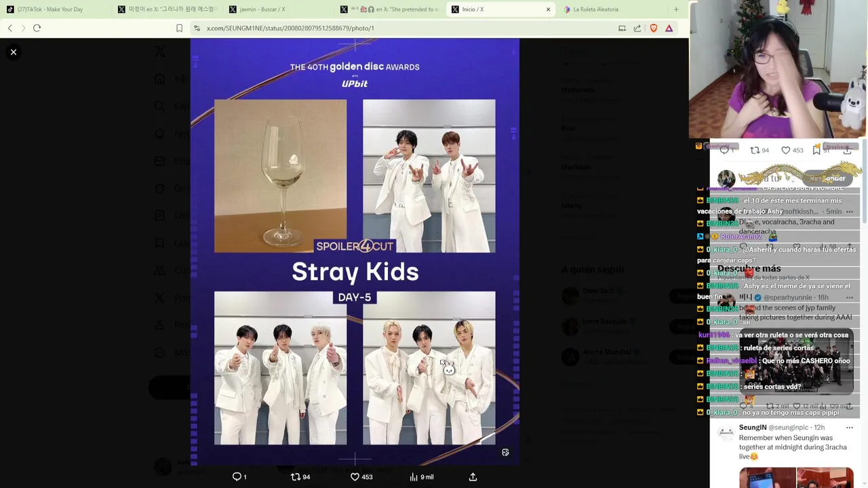This screenshot has width=868, height=488.
Task: Go back using the browser back arrow
Action: click(x=10, y=28)
